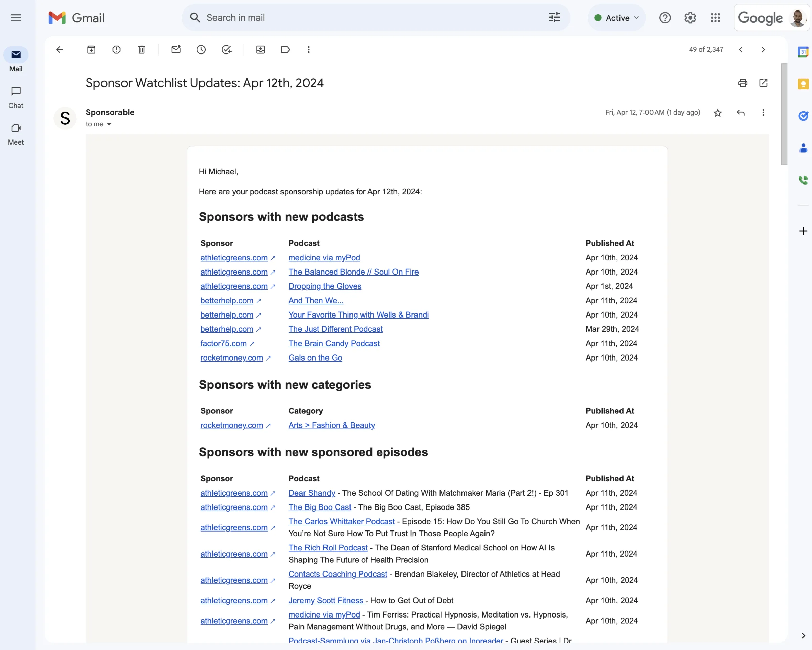Image resolution: width=812 pixels, height=650 pixels.
Task: Open rocketmoney.com sponsor link
Action: point(231,357)
